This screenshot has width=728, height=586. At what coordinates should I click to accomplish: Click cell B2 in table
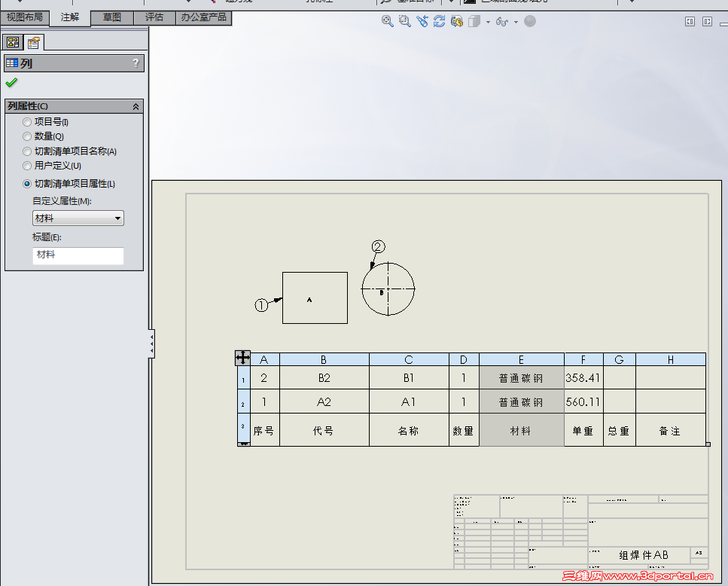[324, 378]
